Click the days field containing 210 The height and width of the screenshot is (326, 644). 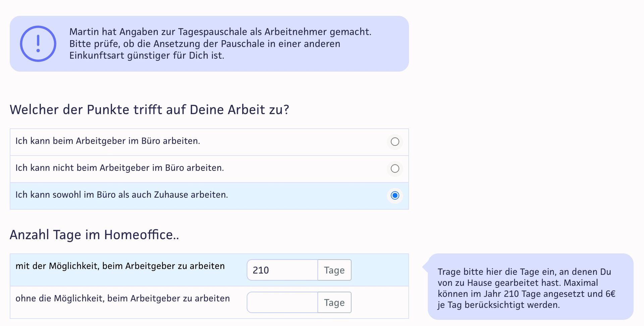[x=282, y=270]
